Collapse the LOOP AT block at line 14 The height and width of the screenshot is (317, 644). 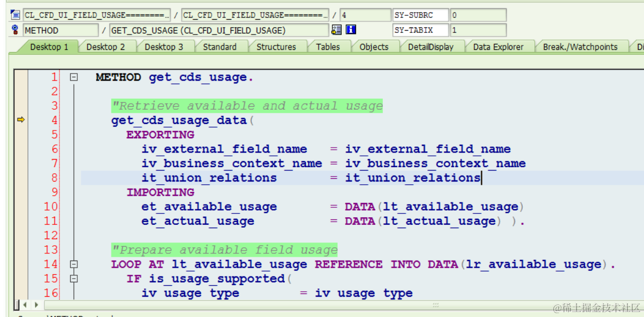(x=74, y=264)
